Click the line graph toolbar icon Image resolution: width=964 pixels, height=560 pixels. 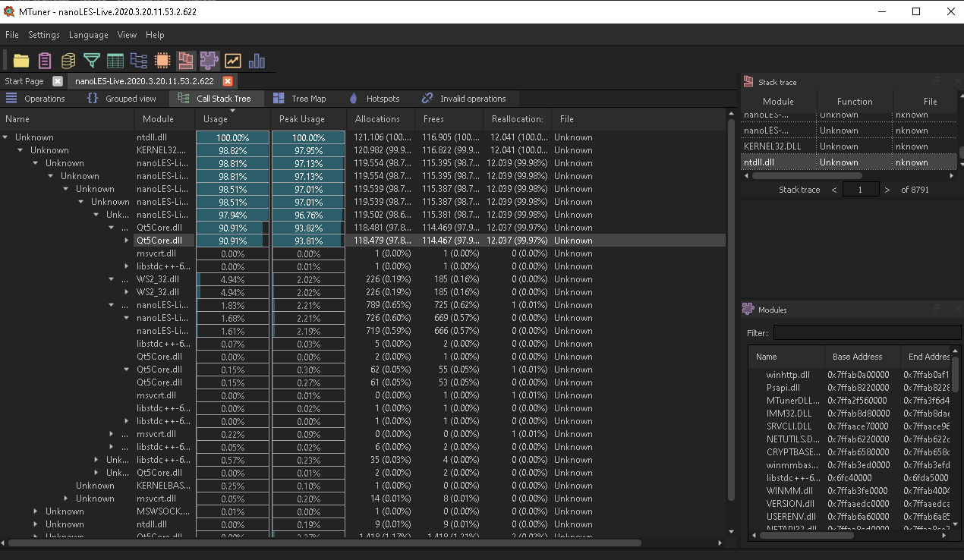[233, 60]
